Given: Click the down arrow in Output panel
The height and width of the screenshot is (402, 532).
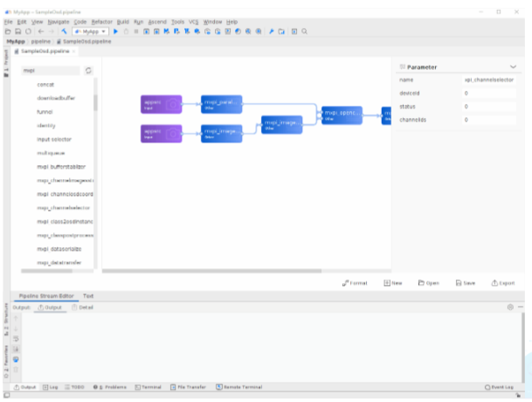Looking at the screenshot, I should (16, 329).
